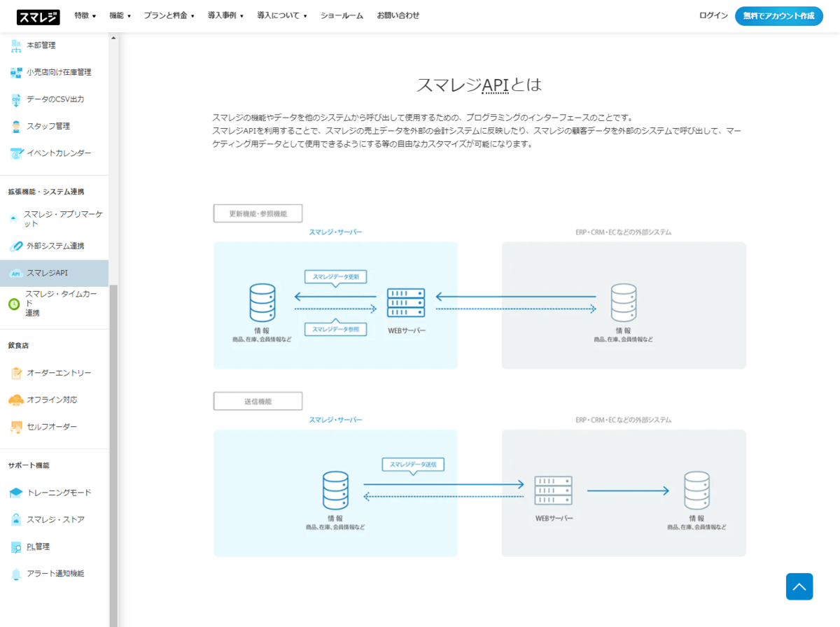Click the タイムカード clock icon
Image resolution: width=840 pixels, height=627 pixels.
click(14, 304)
